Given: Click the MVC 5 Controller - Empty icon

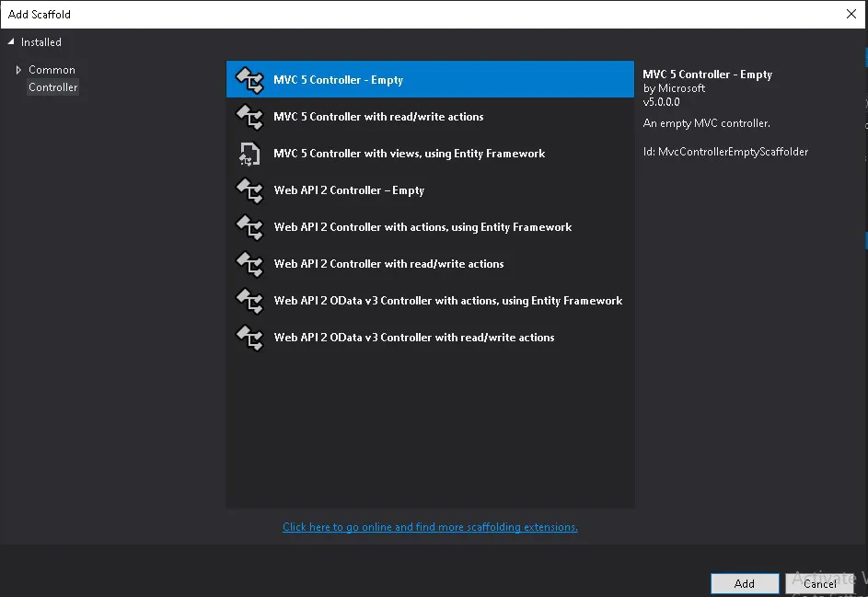Looking at the screenshot, I should 249,80.
